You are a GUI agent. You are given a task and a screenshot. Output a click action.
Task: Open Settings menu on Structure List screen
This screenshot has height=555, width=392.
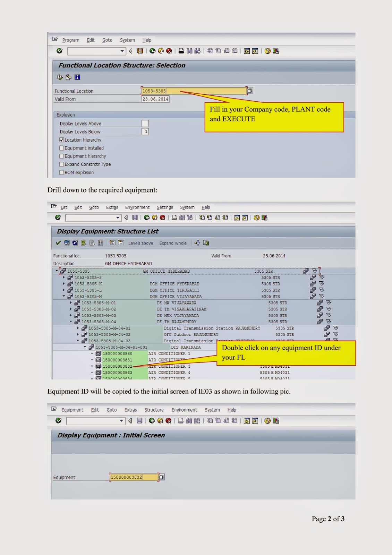click(165, 207)
